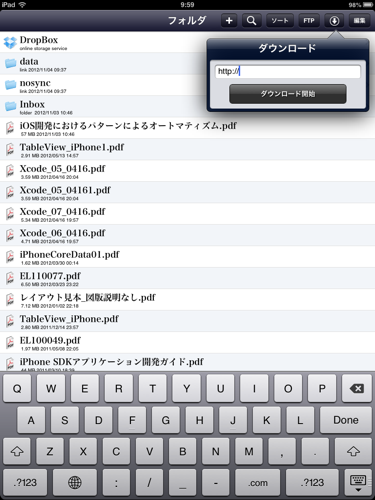Tap the T key
375x500 pixels.
point(153,388)
